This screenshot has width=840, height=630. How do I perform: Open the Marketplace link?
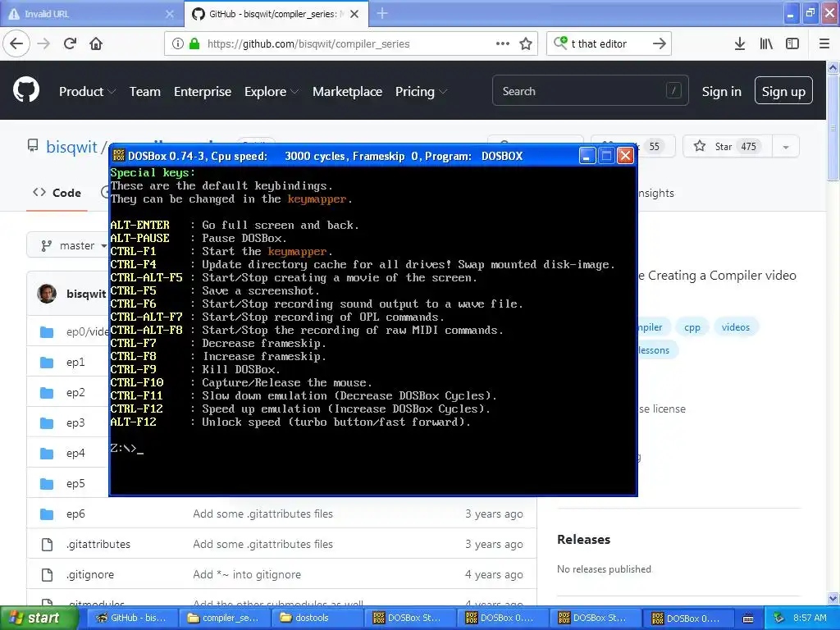[x=347, y=92]
